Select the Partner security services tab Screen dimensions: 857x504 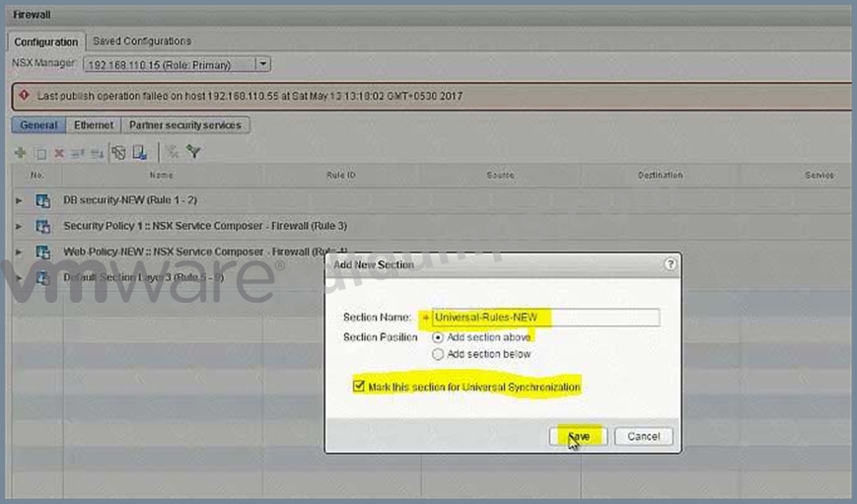point(185,125)
